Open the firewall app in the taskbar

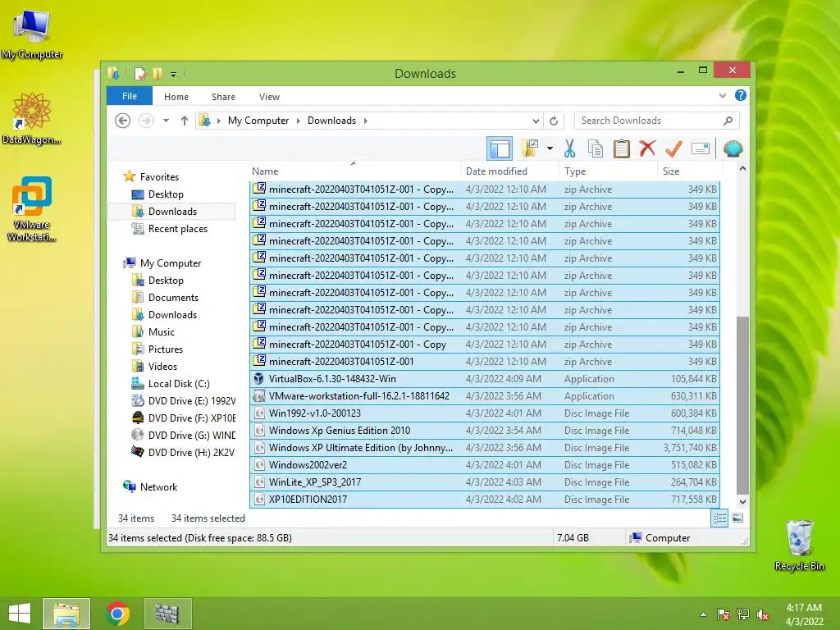pyautogui.click(x=167, y=614)
